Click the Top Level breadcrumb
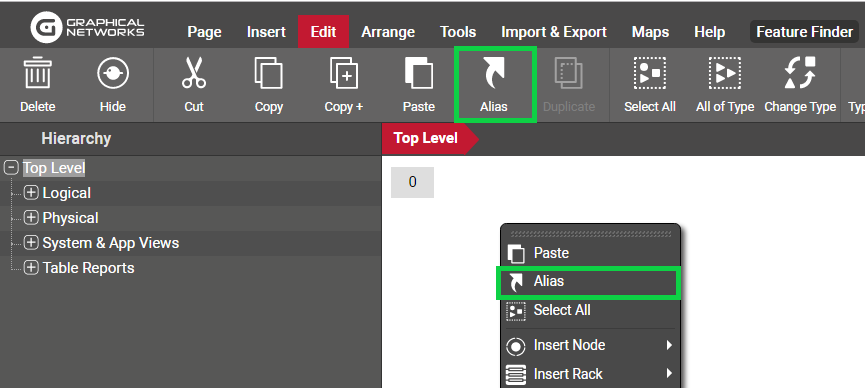Image resolution: width=865 pixels, height=388 pixels. pos(426,138)
